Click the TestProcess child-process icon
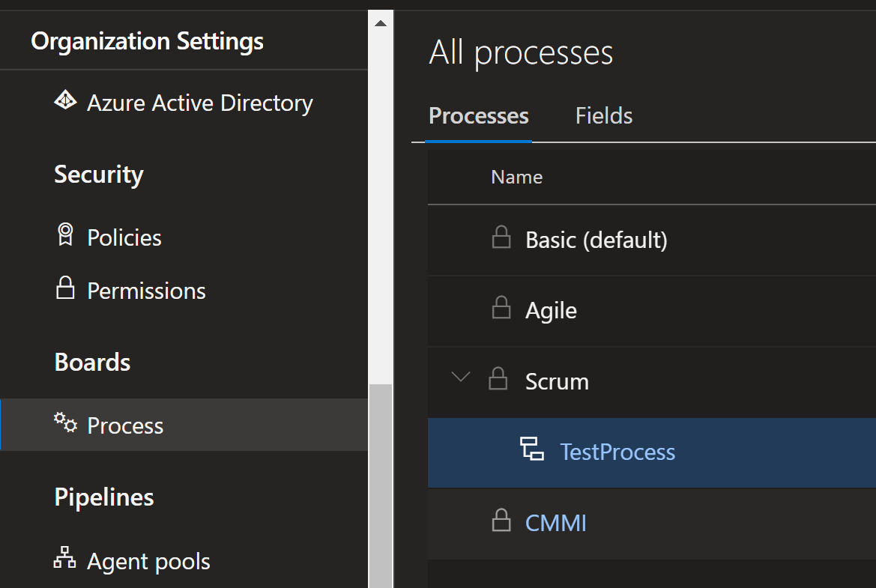Image resolution: width=876 pixels, height=588 pixels. [x=534, y=450]
